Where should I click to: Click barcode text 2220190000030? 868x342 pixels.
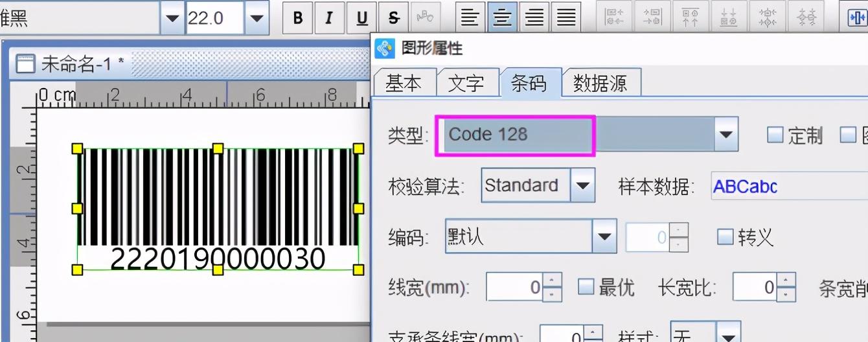(x=218, y=258)
